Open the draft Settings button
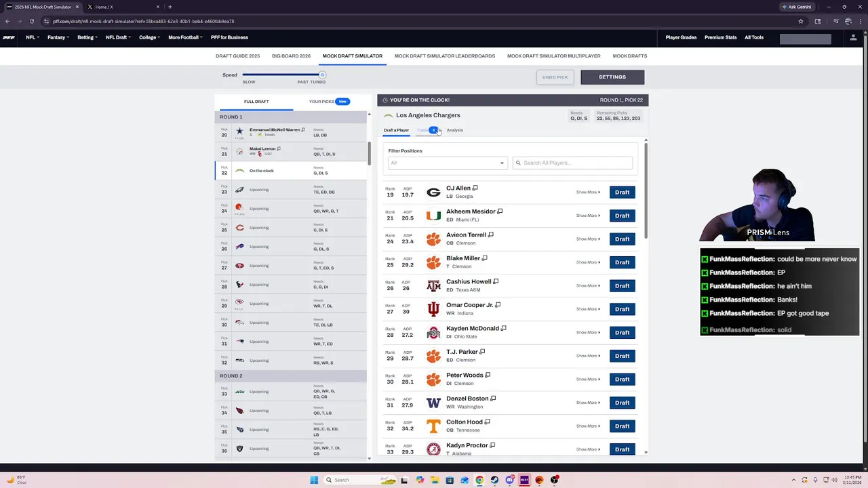Screen dimensions: 868x488 point(612,77)
